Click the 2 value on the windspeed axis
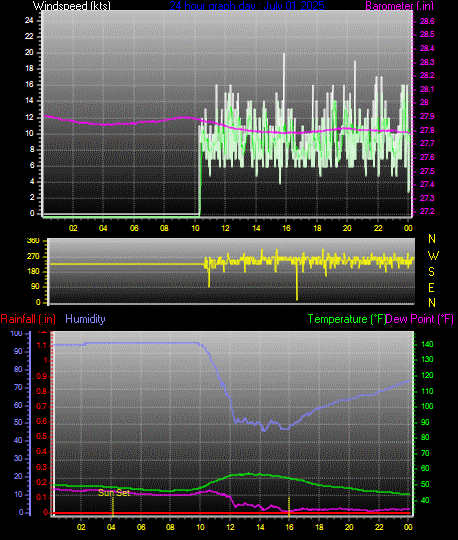The image size is (458, 540). [x=32, y=197]
